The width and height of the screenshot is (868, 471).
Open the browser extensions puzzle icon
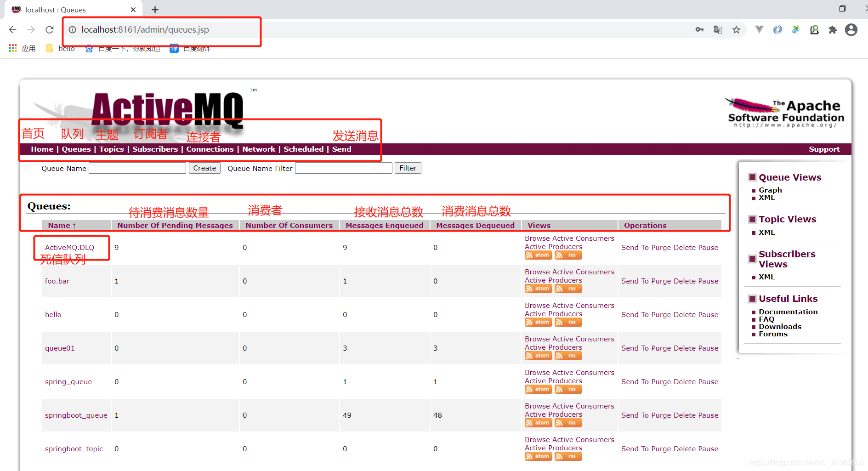[833, 30]
